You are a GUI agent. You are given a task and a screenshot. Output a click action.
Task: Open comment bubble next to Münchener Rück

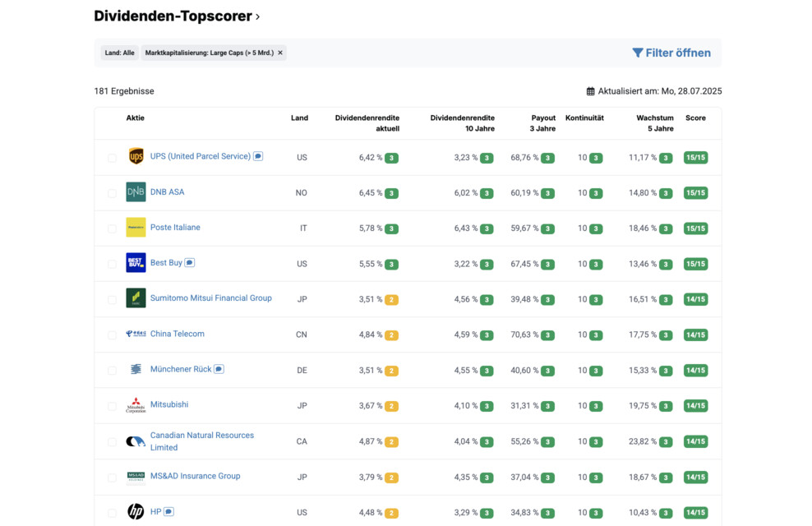[219, 369]
